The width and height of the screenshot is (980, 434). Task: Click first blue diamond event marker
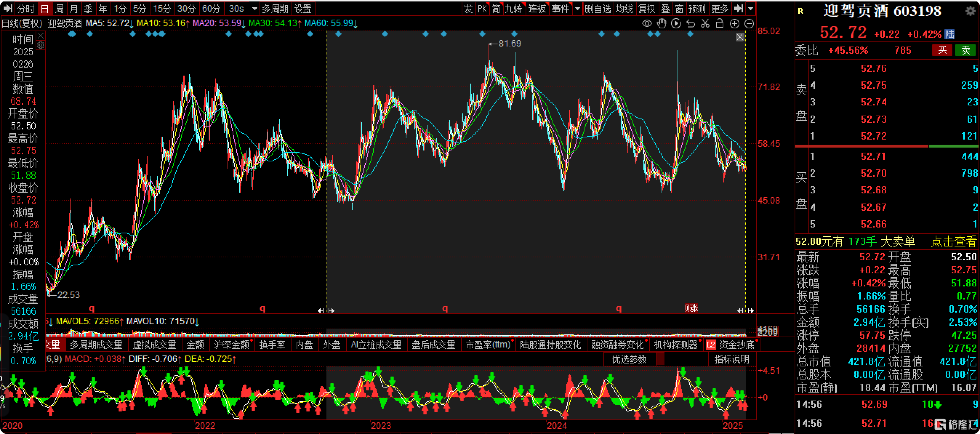tap(72, 34)
